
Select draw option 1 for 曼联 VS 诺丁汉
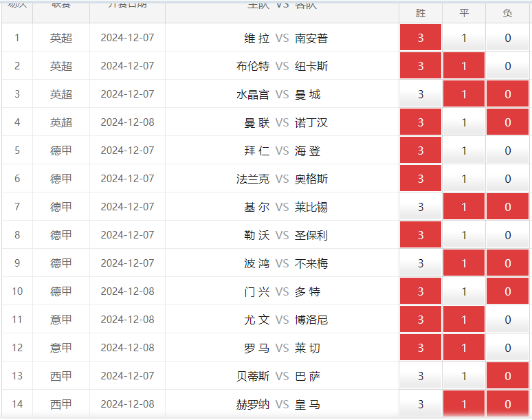click(x=464, y=122)
